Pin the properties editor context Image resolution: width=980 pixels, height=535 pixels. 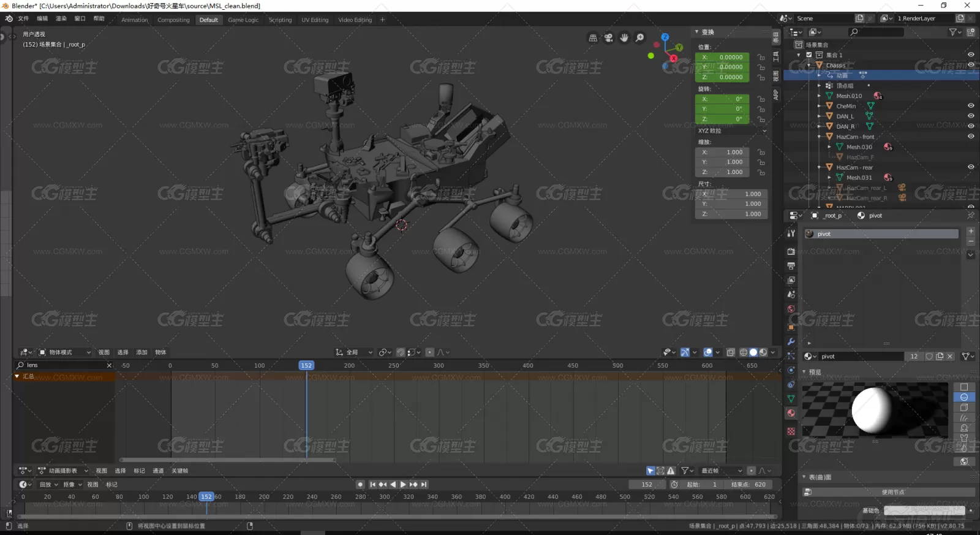click(x=971, y=216)
